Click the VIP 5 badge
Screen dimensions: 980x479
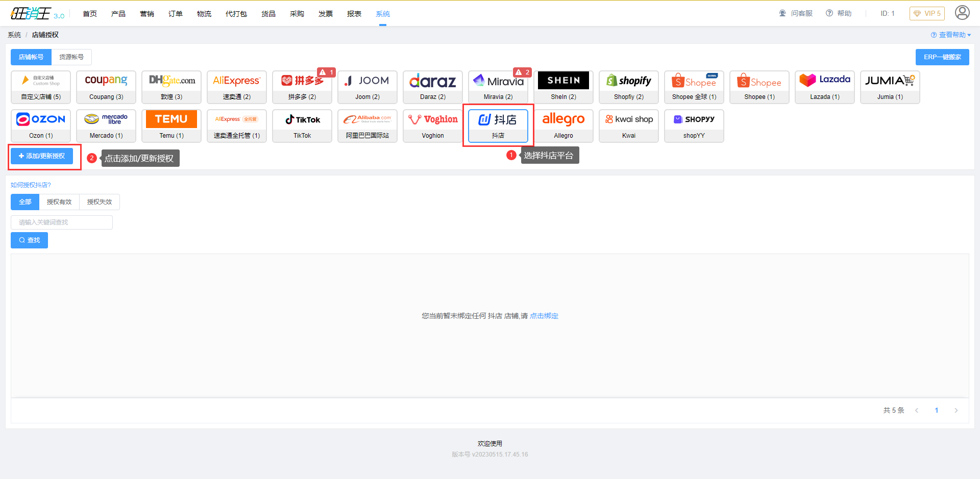(x=927, y=14)
